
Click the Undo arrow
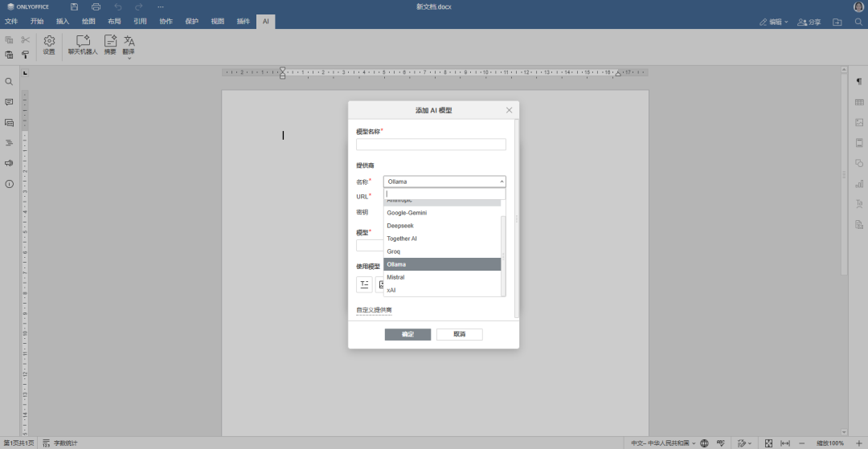[117, 6]
